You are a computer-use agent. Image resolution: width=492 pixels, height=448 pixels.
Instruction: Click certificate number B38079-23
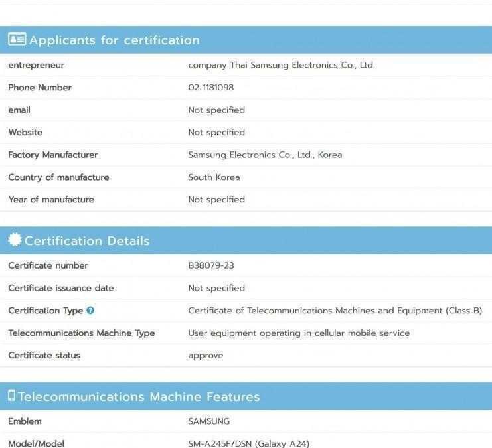[x=210, y=265]
